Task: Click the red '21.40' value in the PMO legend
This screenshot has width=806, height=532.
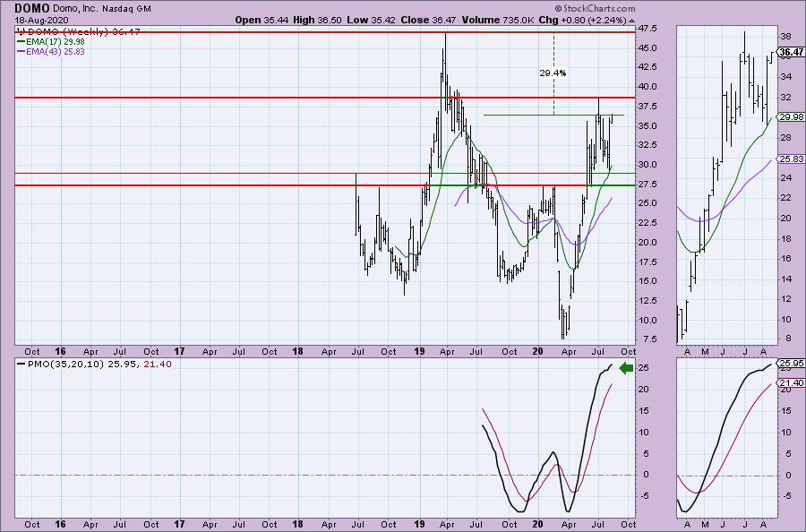Action: click(158, 364)
